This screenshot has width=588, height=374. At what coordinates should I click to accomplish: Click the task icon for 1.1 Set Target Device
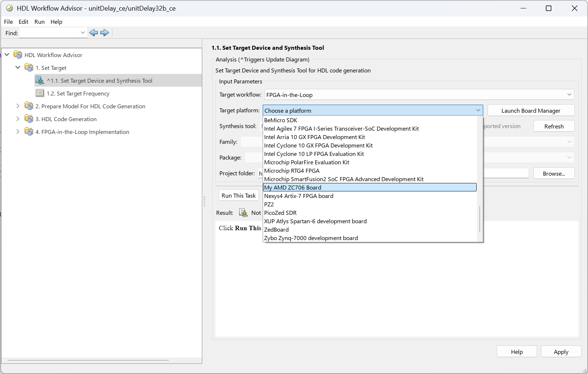coord(40,80)
